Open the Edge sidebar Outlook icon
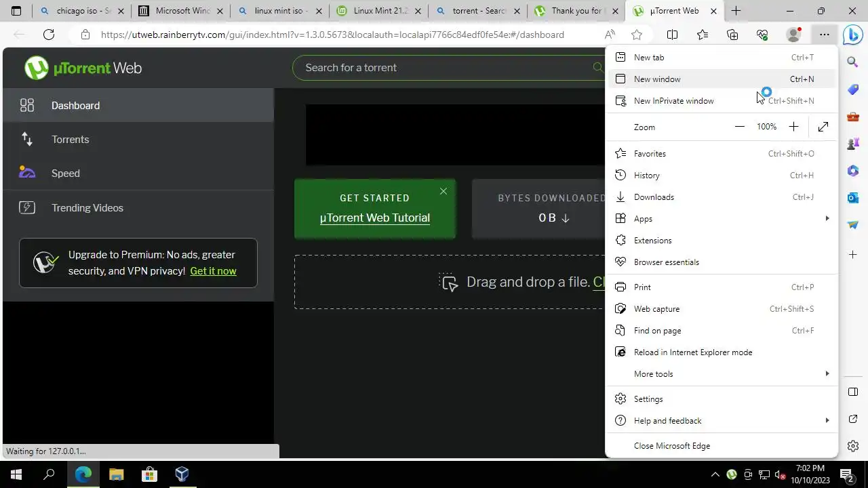The width and height of the screenshot is (868, 488). coord(853,197)
